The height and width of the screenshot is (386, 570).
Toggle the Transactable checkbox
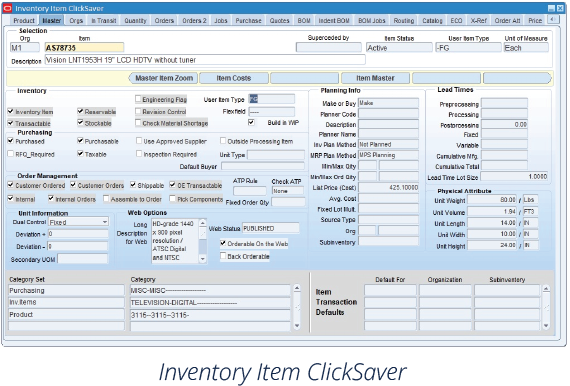pyautogui.click(x=11, y=123)
